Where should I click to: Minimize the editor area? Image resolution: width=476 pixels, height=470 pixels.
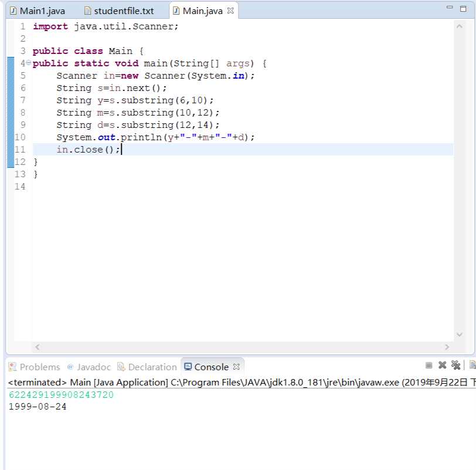point(450,7)
